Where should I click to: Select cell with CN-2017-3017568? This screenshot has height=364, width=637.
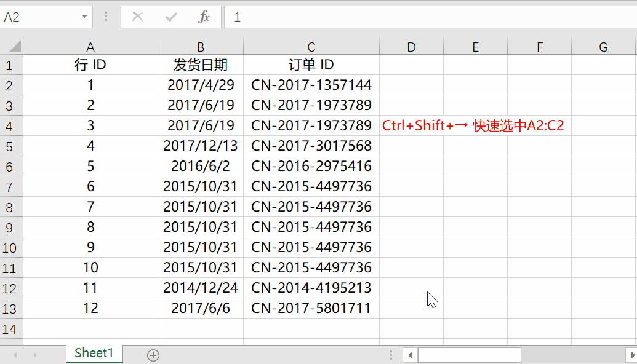[x=311, y=146]
